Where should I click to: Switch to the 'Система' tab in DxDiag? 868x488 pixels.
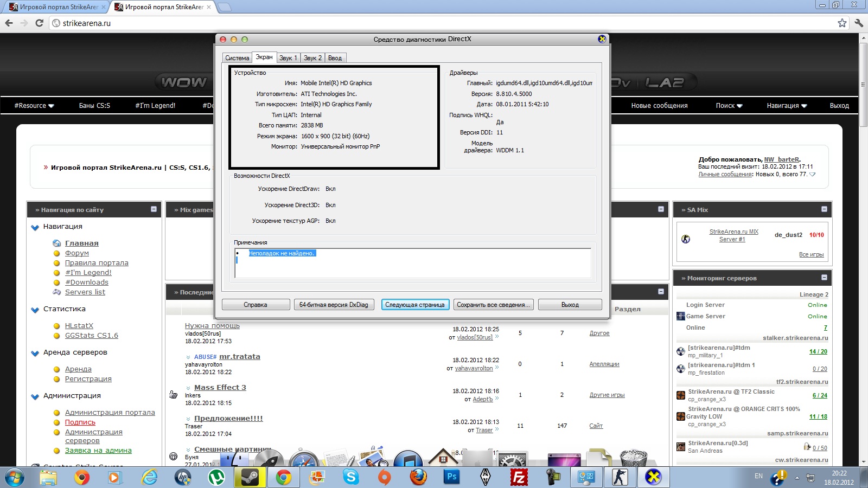(x=237, y=58)
